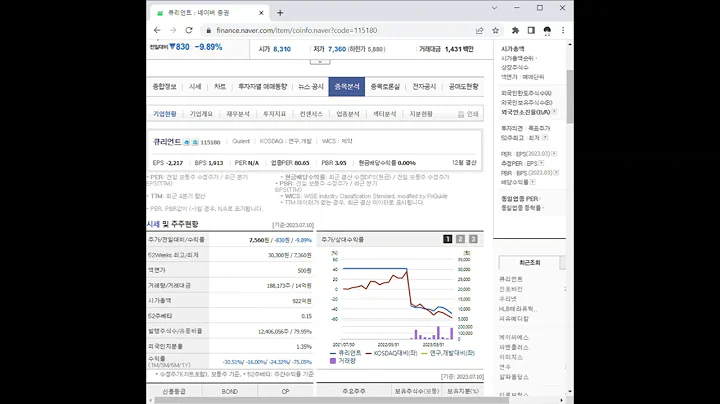Open the 차트 tab
The image size is (720, 404).
(220, 86)
